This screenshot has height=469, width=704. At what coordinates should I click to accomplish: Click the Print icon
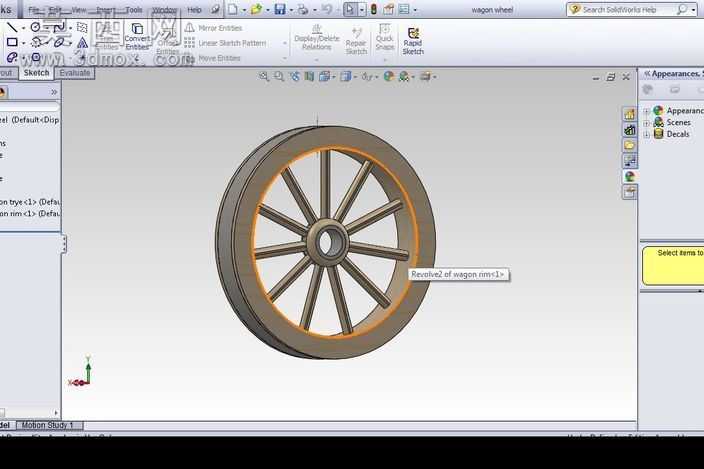[x=303, y=9]
